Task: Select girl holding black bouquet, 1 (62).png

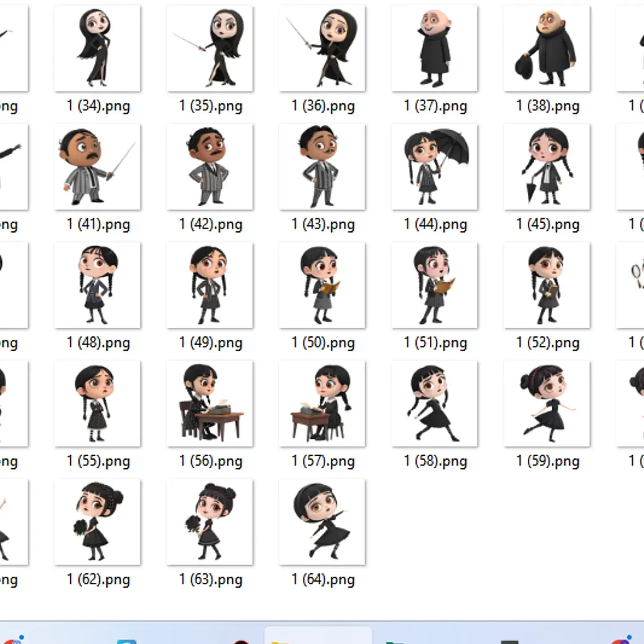Action: 97,522
